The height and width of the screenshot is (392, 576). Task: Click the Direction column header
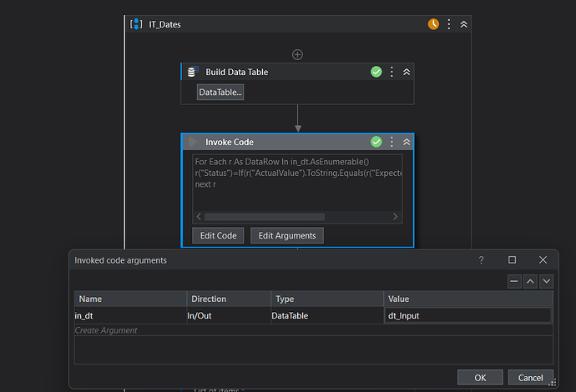coord(229,299)
